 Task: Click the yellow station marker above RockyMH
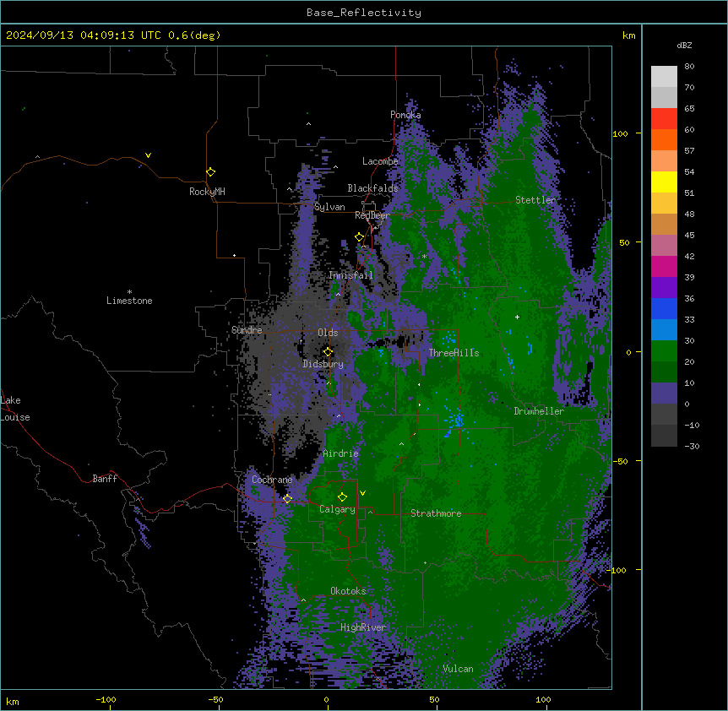click(x=210, y=171)
